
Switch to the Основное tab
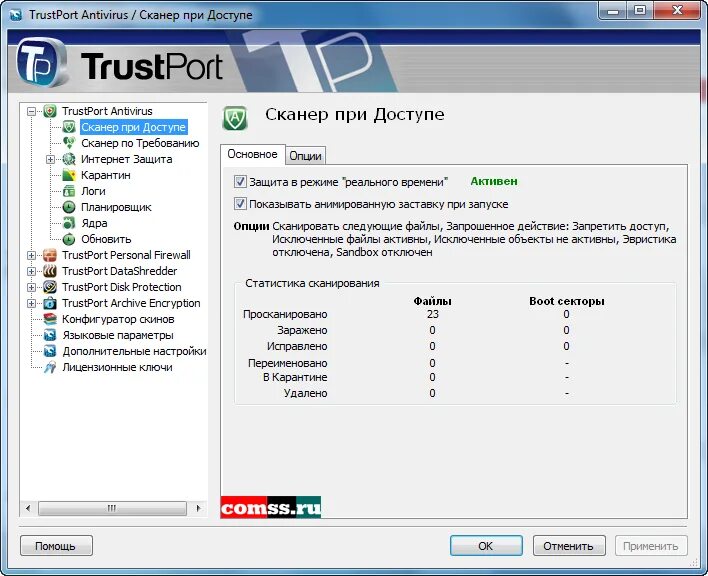[x=252, y=154]
